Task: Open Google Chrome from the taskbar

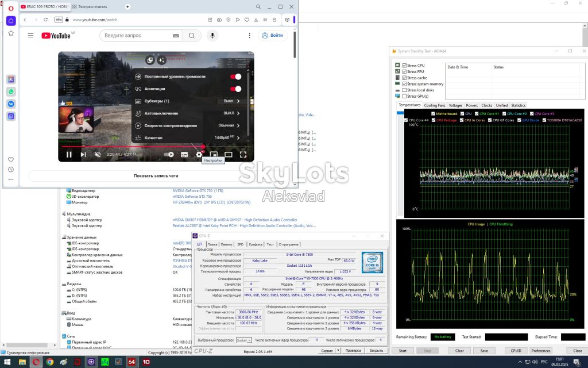Action: tap(50, 362)
